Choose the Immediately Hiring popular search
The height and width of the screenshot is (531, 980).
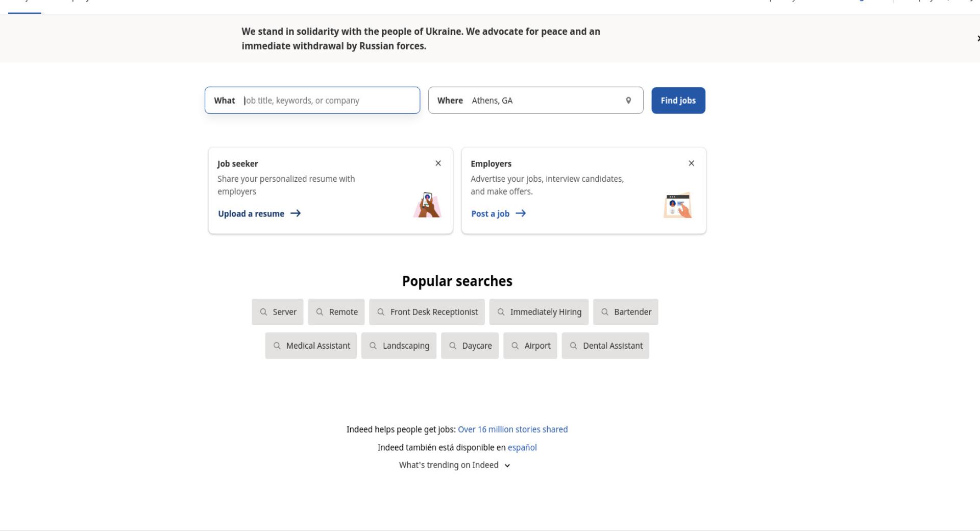click(538, 312)
